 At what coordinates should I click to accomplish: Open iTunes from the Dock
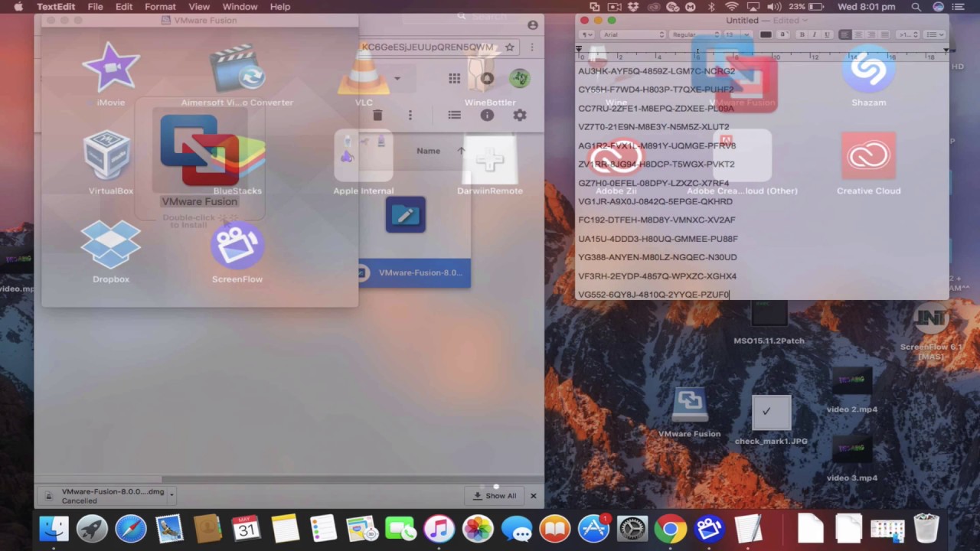pos(439,529)
